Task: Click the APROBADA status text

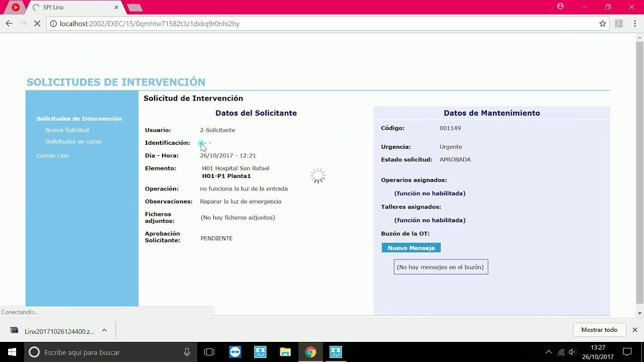Action: click(x=455, y=160)
